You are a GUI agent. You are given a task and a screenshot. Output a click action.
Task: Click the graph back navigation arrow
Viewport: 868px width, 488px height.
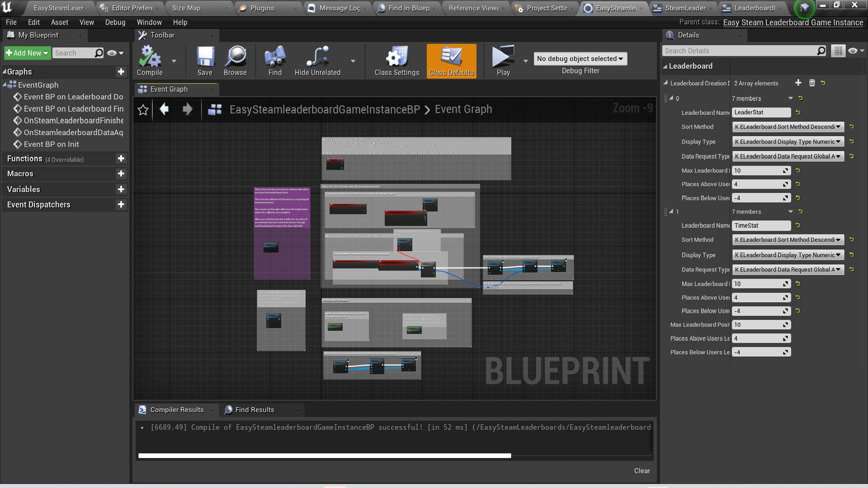point(164,109)
